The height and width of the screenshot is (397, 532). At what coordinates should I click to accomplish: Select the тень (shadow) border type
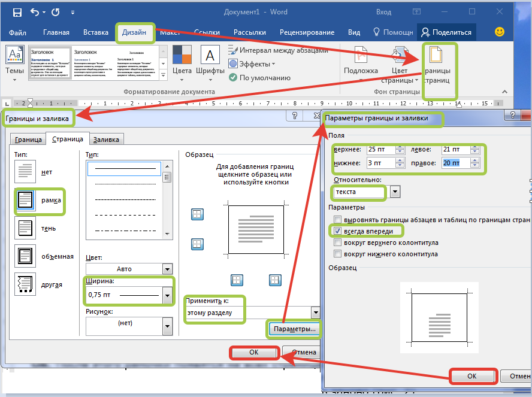pyautogui.click(x=26, y=228)
